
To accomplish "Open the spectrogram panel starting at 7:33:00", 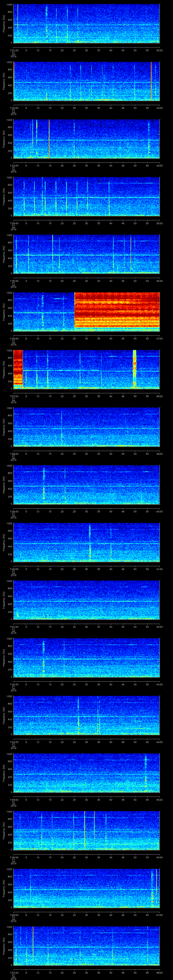I will [x=87, y=139].
